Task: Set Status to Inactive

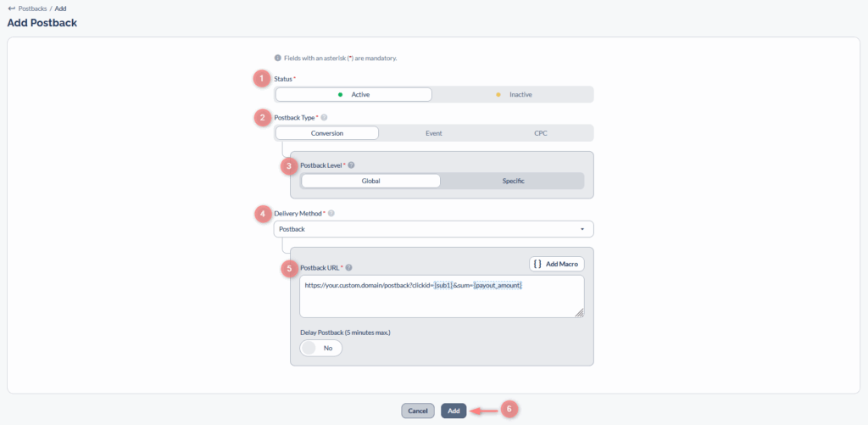Action: tap(514, 94)
